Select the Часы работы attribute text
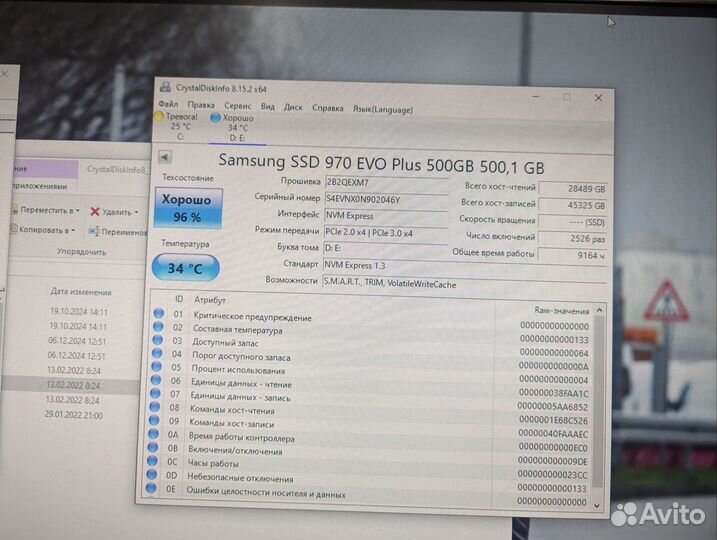Viewport: 717px width, 540px height. (213, 463)
